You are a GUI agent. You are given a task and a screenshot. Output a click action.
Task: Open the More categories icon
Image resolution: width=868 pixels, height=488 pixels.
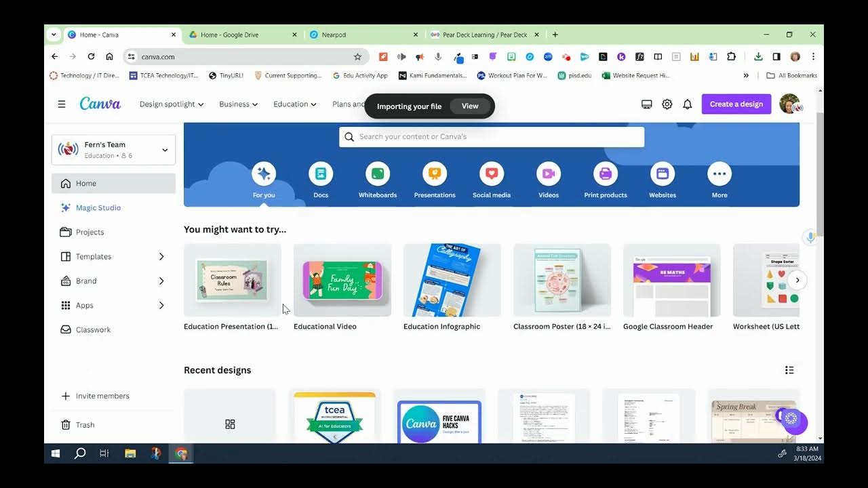719,174
